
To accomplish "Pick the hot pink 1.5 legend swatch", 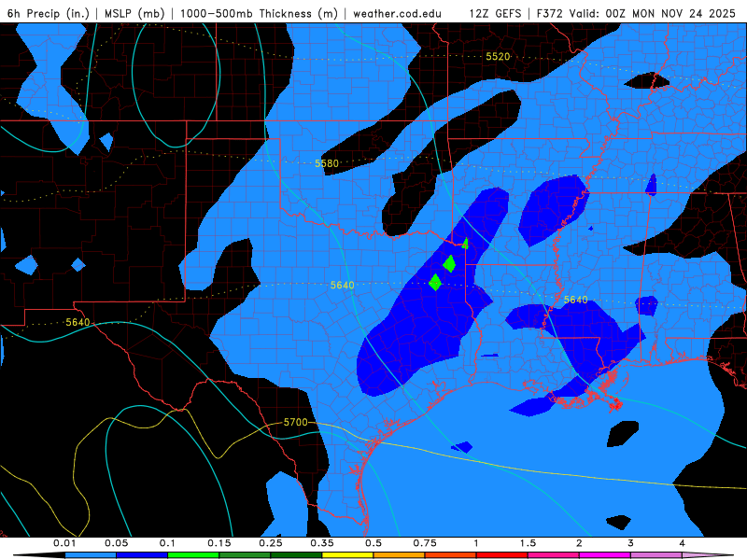I will click(554, 555).
